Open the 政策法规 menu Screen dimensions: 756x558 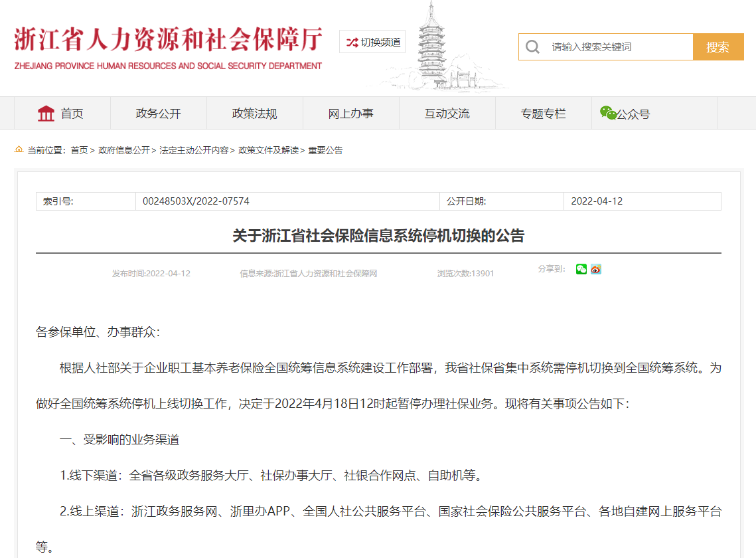[255, 114]
